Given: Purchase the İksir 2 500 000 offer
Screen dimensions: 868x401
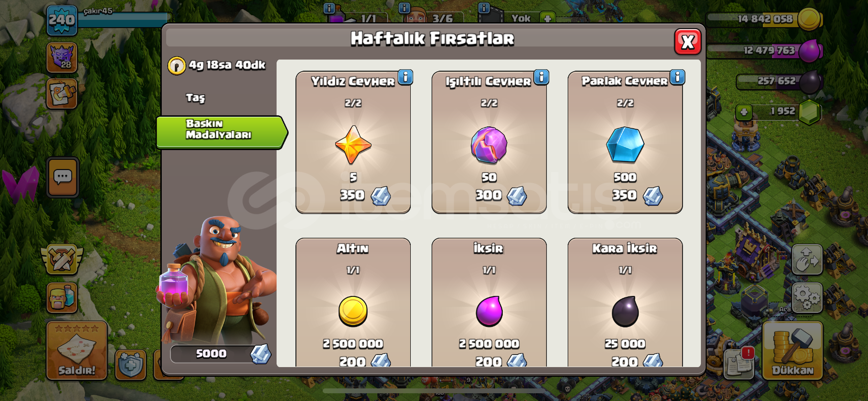Looking at the screenshot, I should tap(489, 303).
